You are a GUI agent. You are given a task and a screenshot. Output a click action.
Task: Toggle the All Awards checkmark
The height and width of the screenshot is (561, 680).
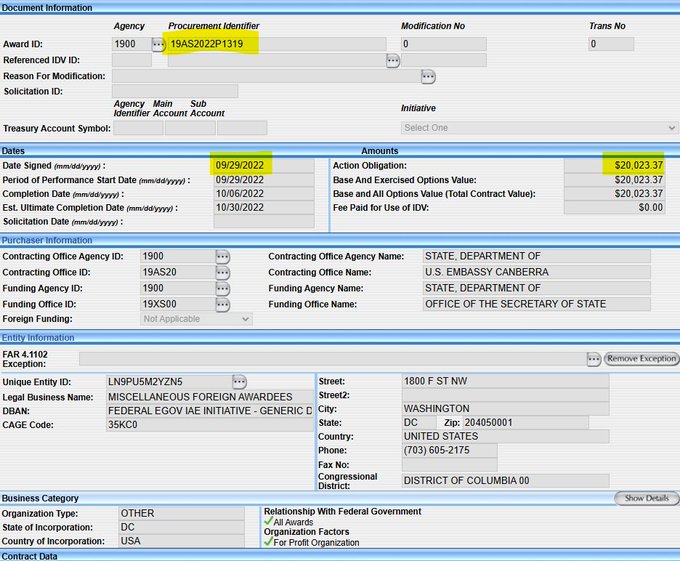tap(269, 521)
